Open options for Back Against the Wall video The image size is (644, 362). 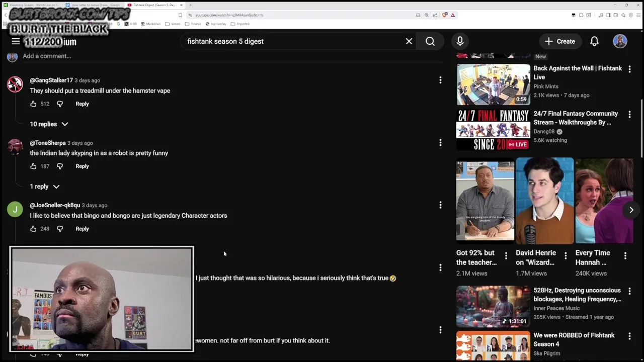(x=629, y=69)
